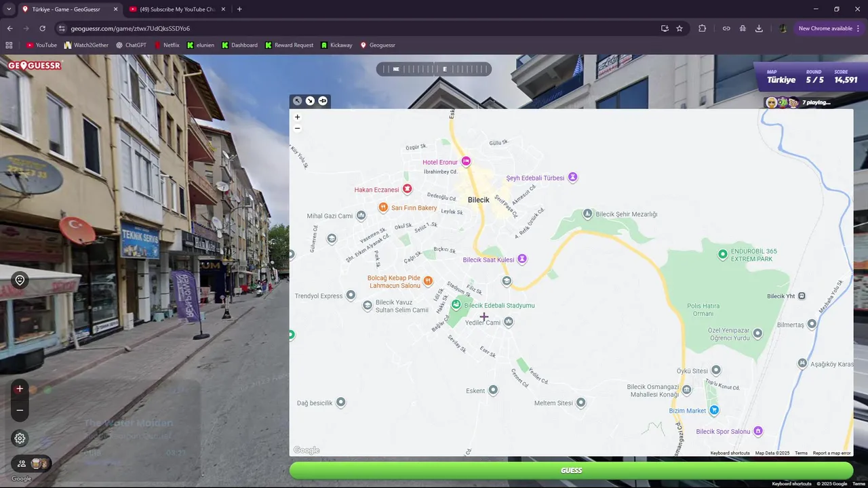Select Hotel Eronur marker on map
The height and width of the screenshot is (488, 868).
click(466, 162)
